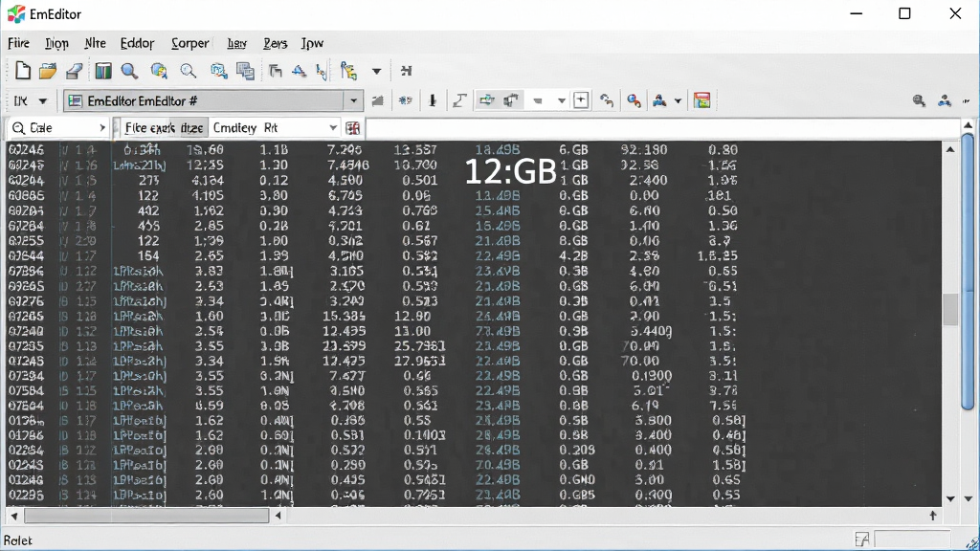
Task: Click the 60246 row number
Action: click(26, 150)
